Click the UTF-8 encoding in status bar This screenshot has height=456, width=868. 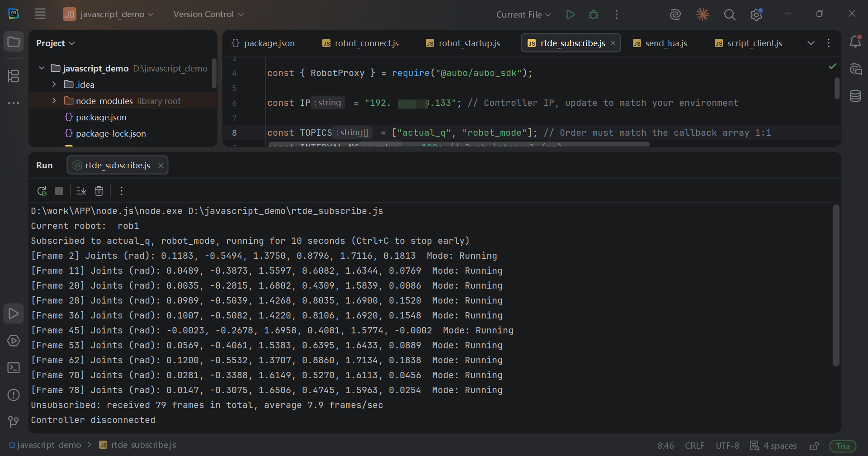pos(727,446)
